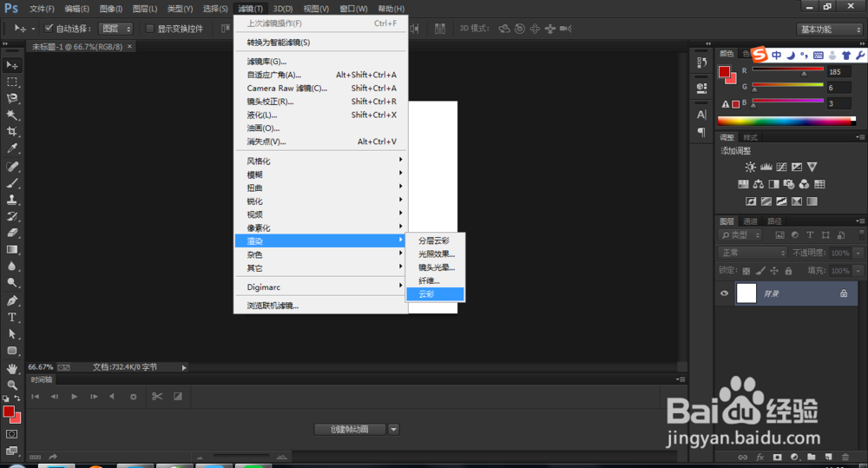Open 类型 layer filter dropdown
Screen dimensions: 868x468
click(741, 235)
